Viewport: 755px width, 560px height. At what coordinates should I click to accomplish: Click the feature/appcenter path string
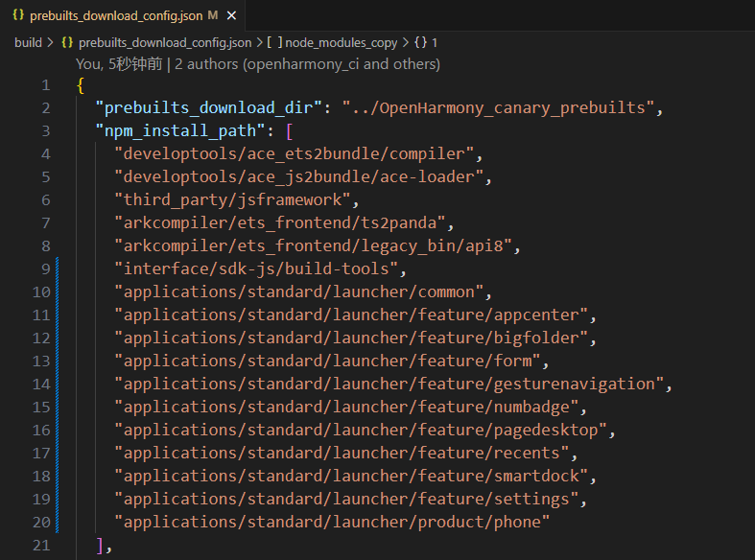pyautogui.click(x=351, y=315)
